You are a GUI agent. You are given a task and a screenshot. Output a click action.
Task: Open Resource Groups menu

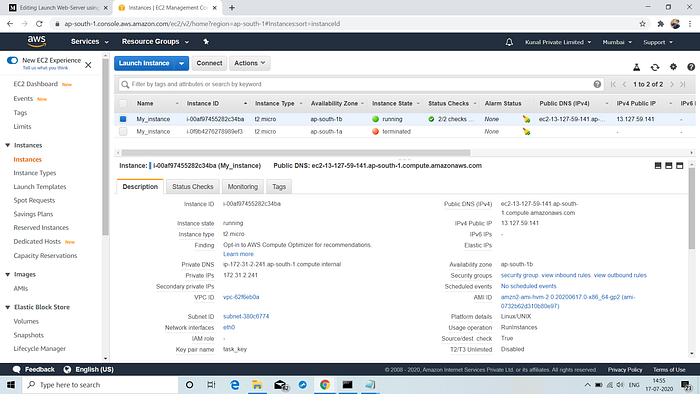155,41
